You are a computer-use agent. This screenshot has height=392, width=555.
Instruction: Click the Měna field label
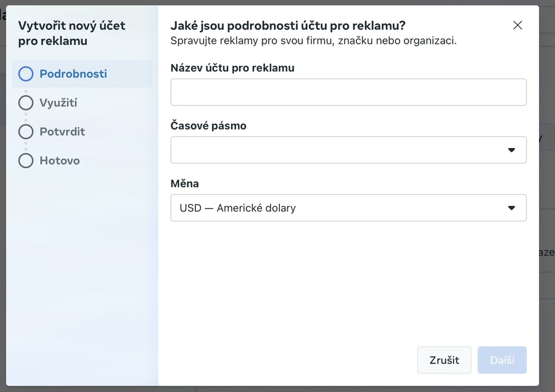pos(185,183)
